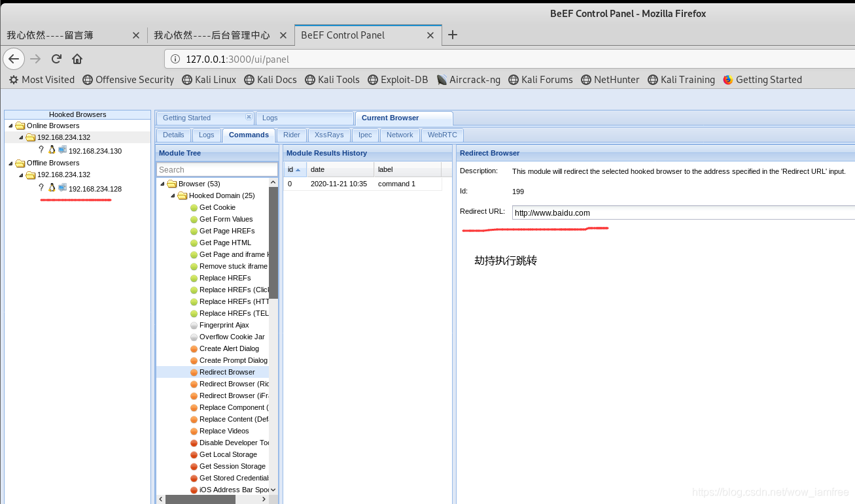Open Most Visited bookmarks gear icon

pyautogui.click(x=14, y=80)
